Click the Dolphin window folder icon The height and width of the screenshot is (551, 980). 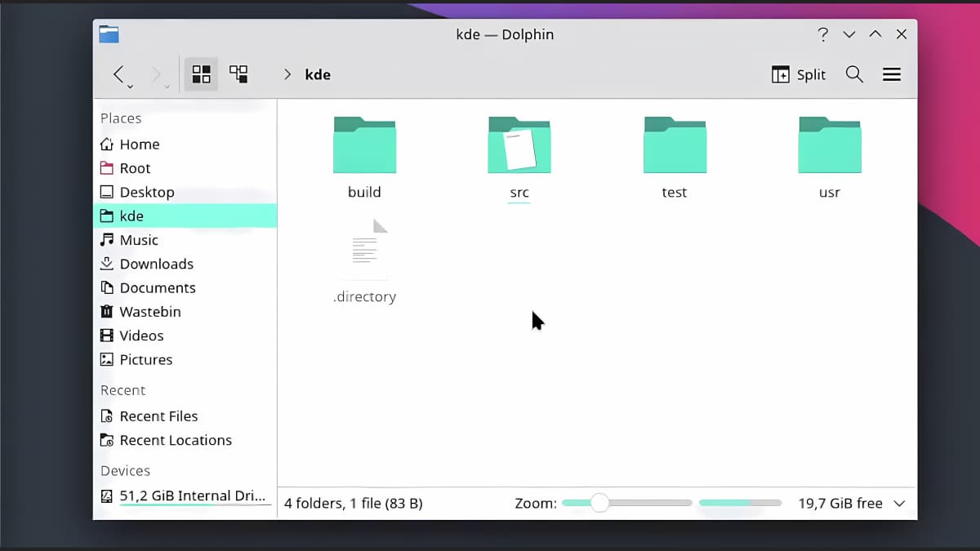coord(109,34)
